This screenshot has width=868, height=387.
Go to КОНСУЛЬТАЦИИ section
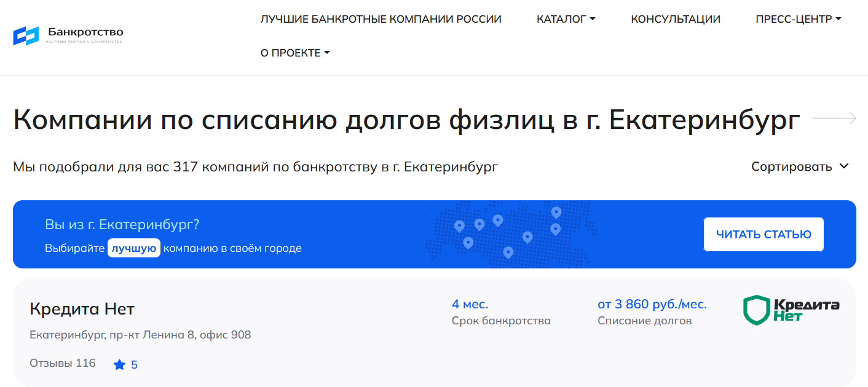pyautogui.click(x=676, y=19)
